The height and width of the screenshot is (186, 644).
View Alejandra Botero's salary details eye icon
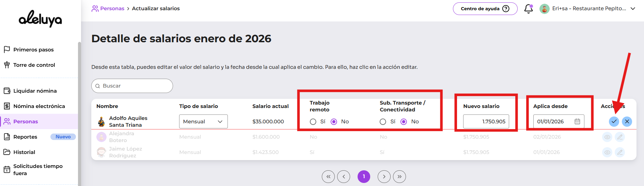(x=607, y=137)
